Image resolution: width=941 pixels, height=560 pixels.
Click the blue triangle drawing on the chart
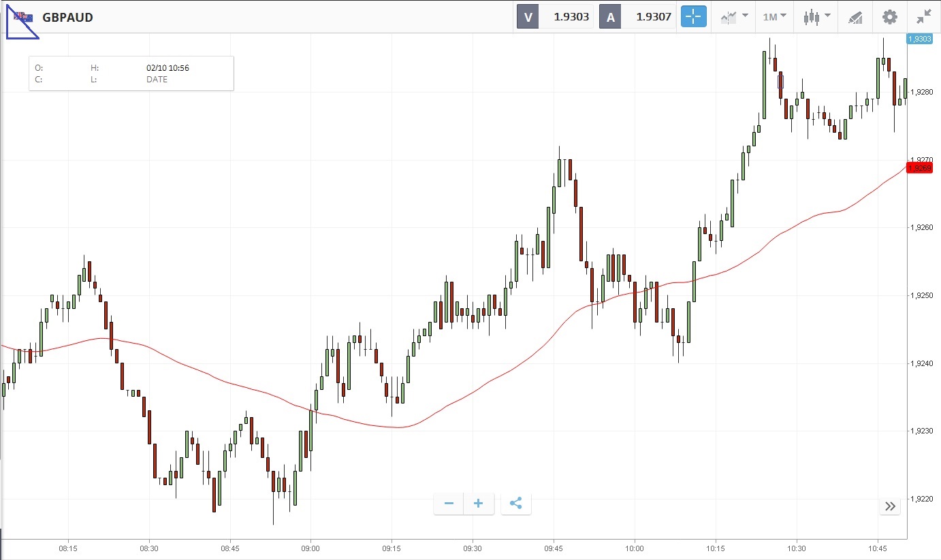click(x=15, y=27)
